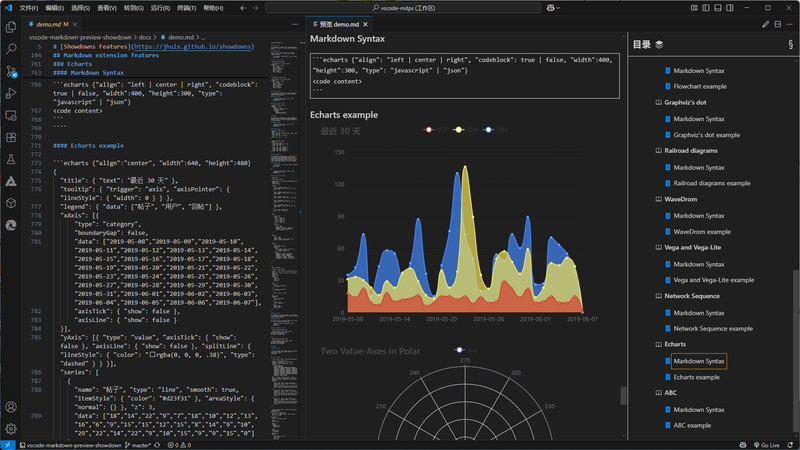This screenshot has width=800, height=450.
Task: Collapse the Echarts outline section
Action: 658,344
